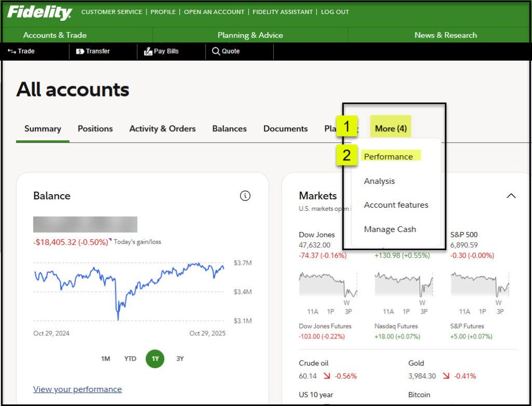Click the Log Out link
The width and height of the screenshot is (532, 406).
(x=335, y=12)
